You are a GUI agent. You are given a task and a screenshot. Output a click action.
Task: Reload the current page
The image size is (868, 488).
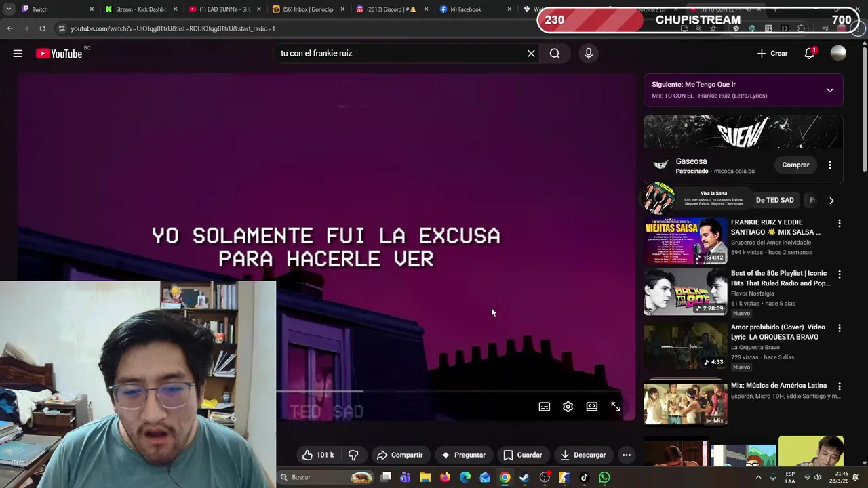click(42, 28)
